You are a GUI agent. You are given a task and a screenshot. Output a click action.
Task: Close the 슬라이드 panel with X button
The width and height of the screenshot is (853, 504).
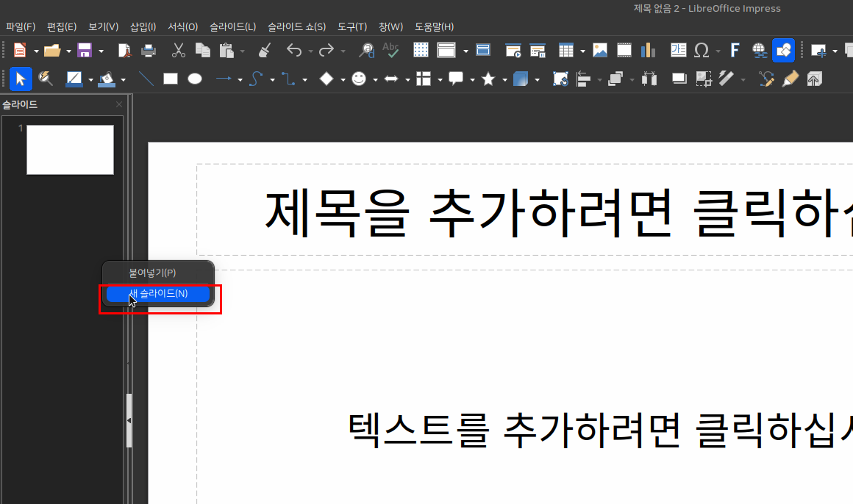click(x=119, y=104)
